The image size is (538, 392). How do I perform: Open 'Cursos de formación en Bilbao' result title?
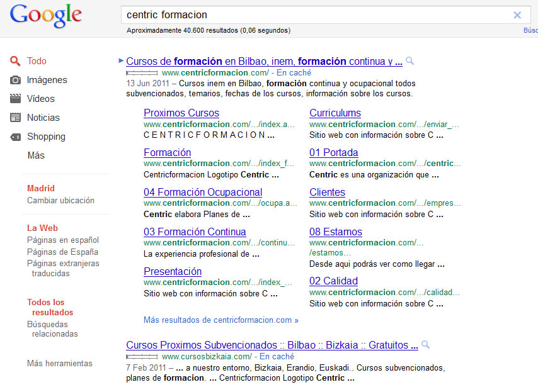[x=264, y=61]
